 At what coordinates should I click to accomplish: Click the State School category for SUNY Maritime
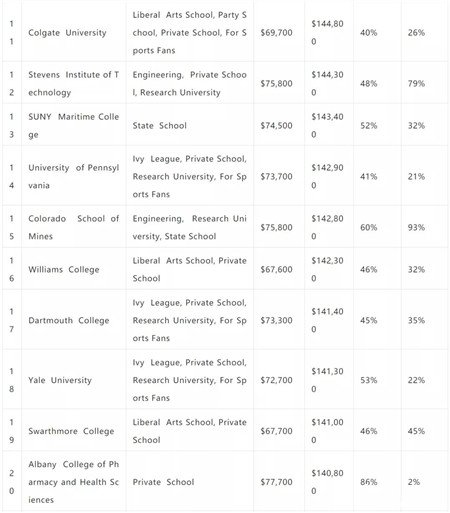pos(160,126)
